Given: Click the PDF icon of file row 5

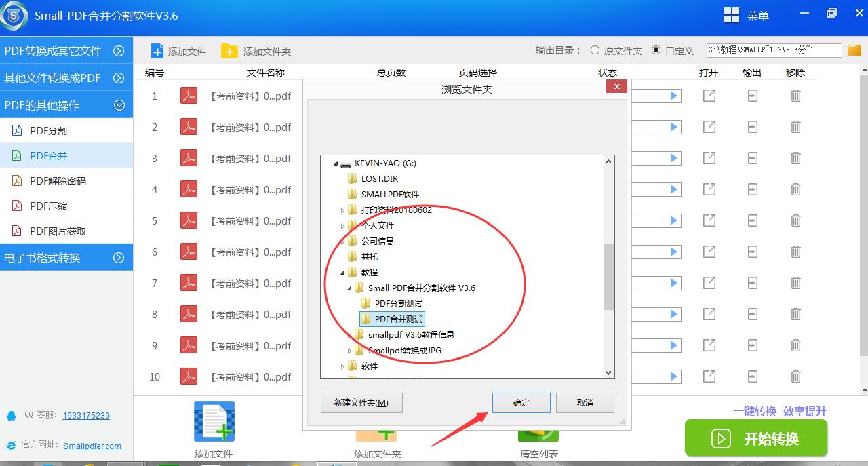Looking at the screenshot, I should [x=189, y=221].
